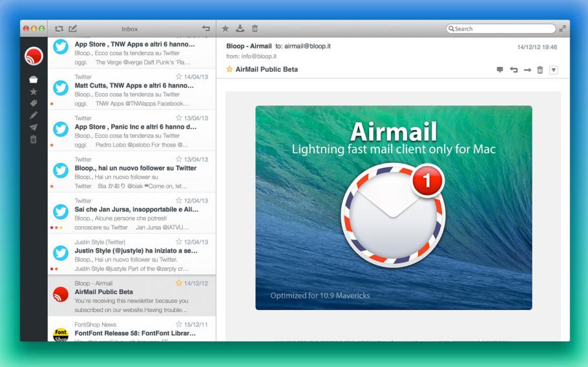Star the Matt Cutts Twitter email

click(179, 76)
